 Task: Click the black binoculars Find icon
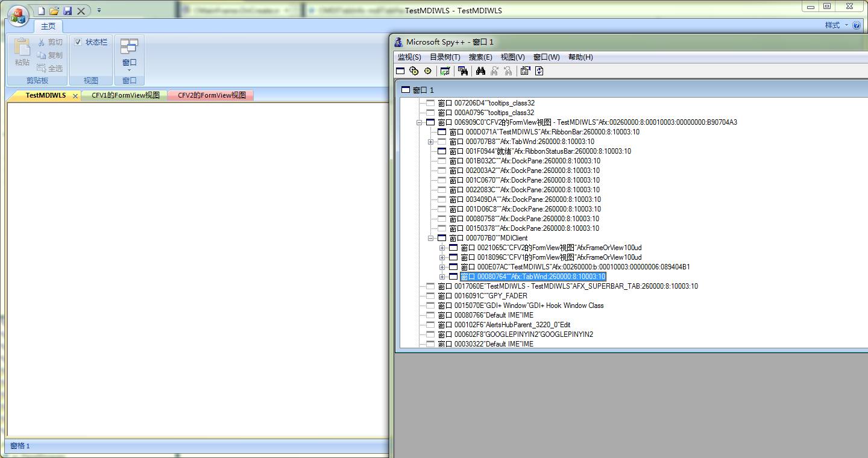tap(480, 71)
